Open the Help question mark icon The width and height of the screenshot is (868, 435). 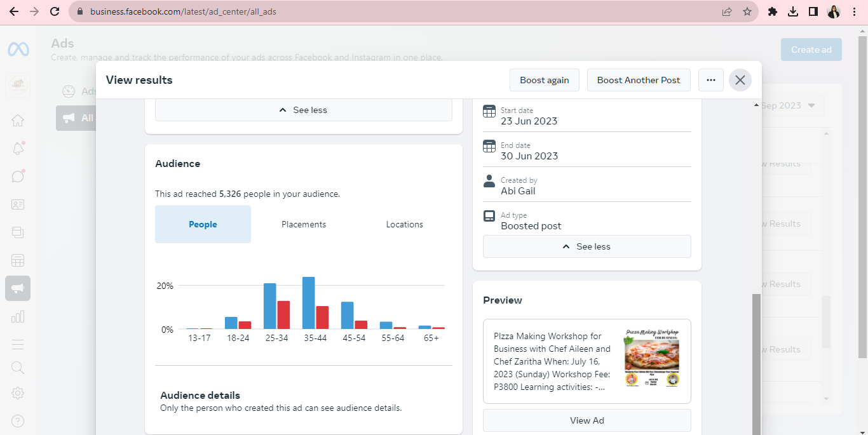(18, 420)
